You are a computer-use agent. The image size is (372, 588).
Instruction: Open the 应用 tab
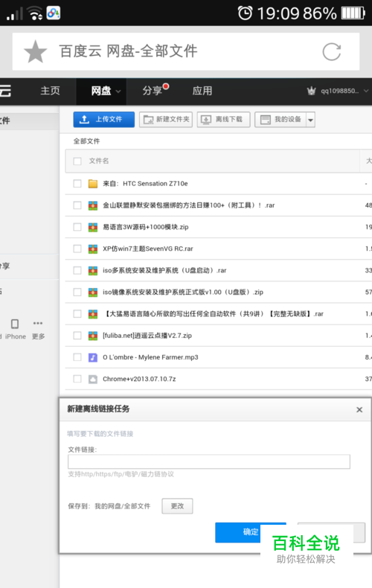[202, 91]
